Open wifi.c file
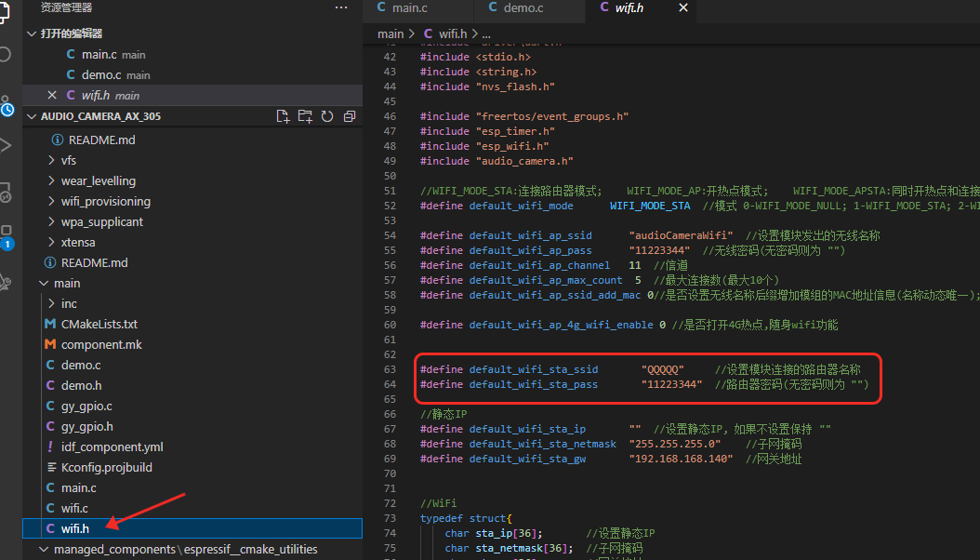This screenshot has height=560, width=980. point(192,508)
